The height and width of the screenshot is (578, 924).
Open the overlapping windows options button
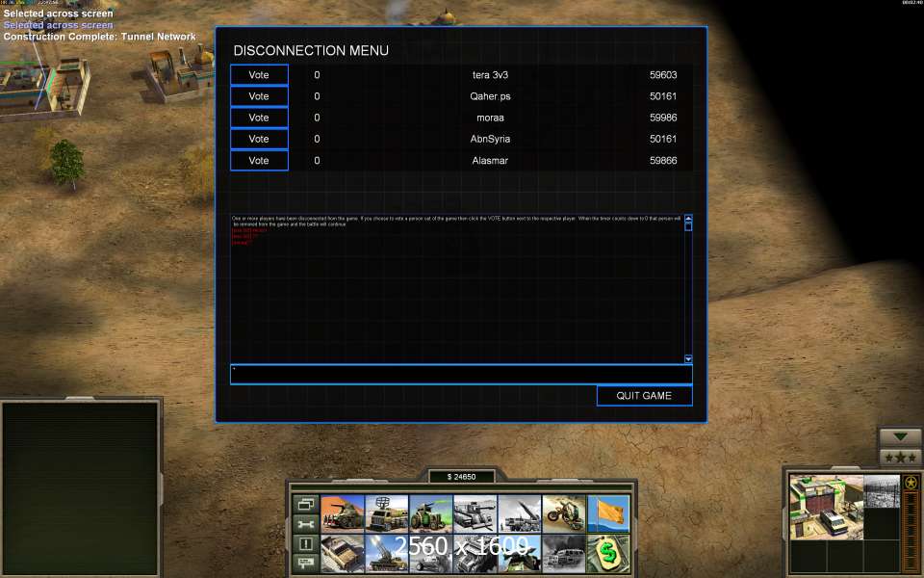[x=306, y=504]
